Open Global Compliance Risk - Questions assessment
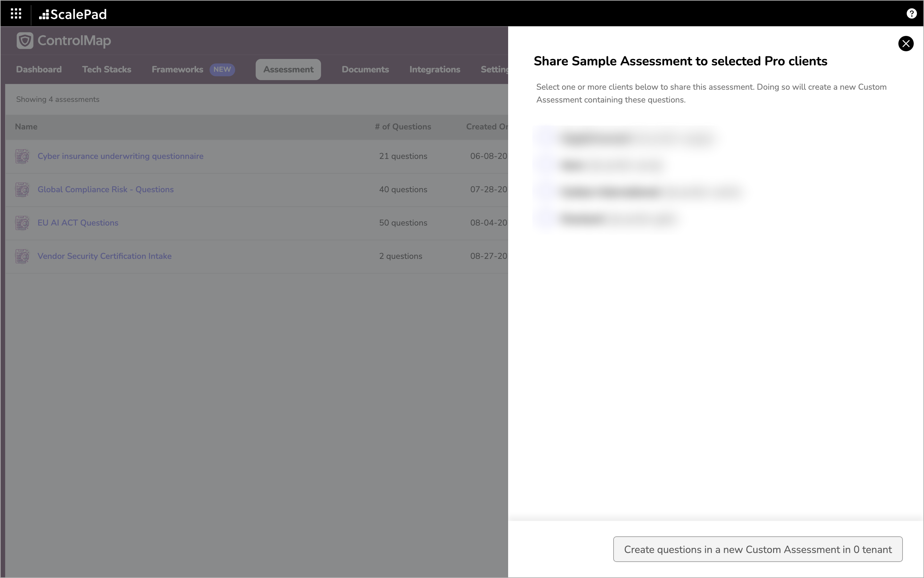 point(105,190)
